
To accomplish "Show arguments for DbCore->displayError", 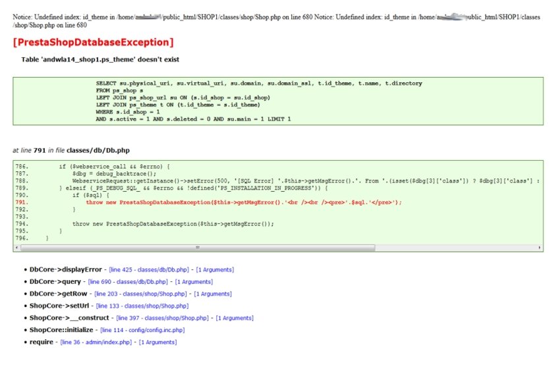I will coord(215,269).
